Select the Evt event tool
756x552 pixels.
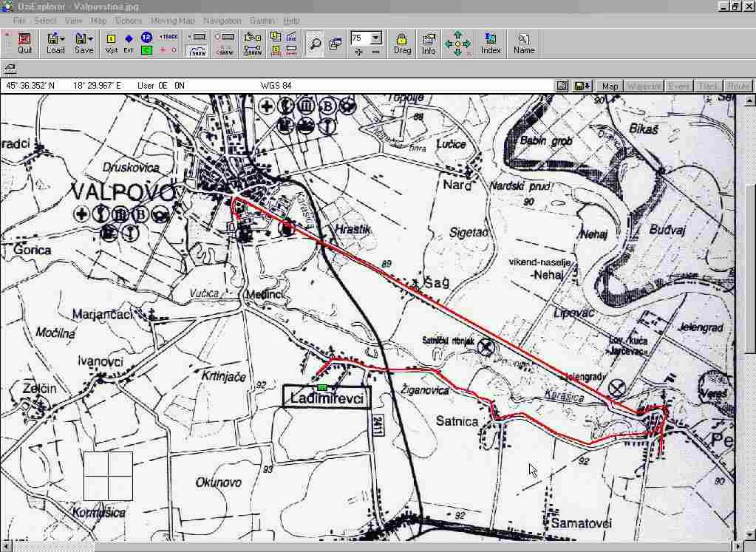click(x=129, y=44)
